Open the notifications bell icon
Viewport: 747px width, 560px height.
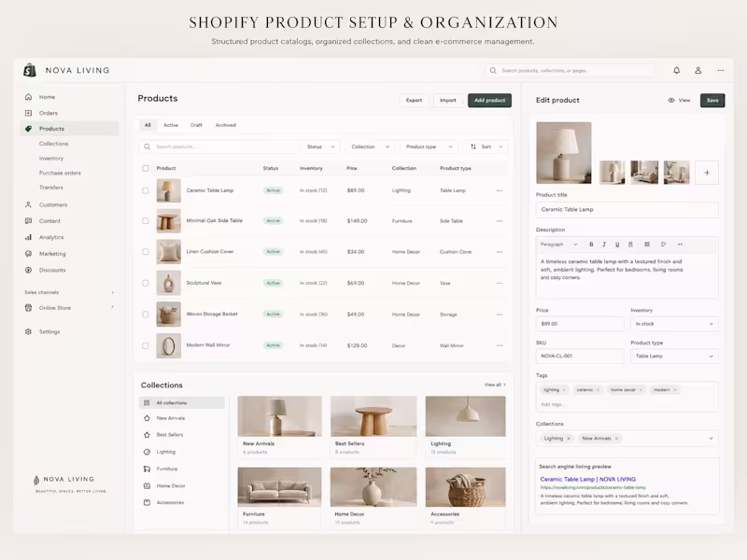click(x=676, y=71)
